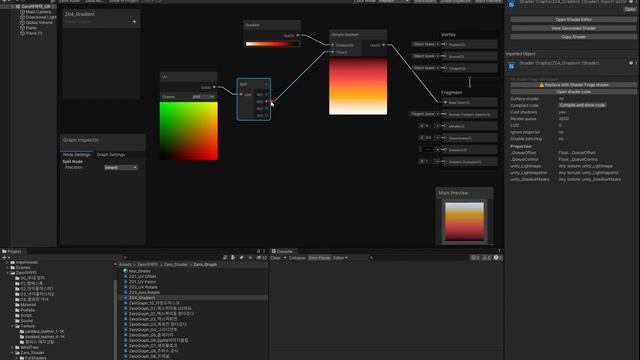Select the Material folder in Project tree
This screenshot has height=360, width=640.
pyautogui.click(x=28, y=304)
